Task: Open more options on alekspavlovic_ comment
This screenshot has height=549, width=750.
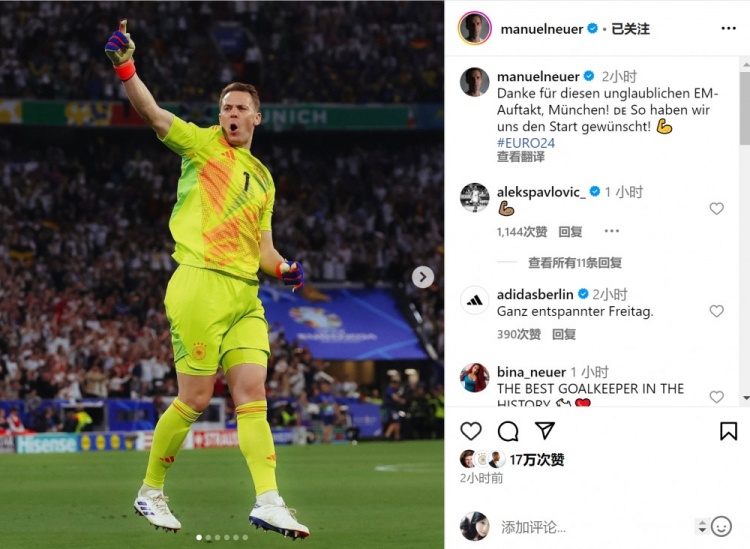Action: click(x=612, y=231)
